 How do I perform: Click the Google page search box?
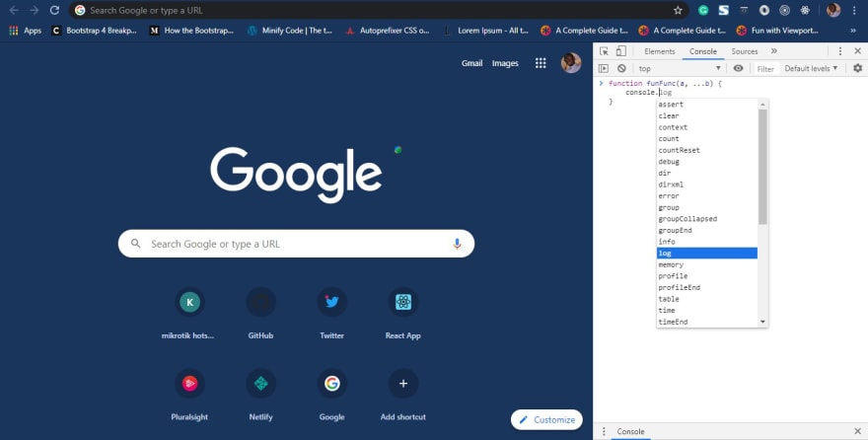click(296, 244)
